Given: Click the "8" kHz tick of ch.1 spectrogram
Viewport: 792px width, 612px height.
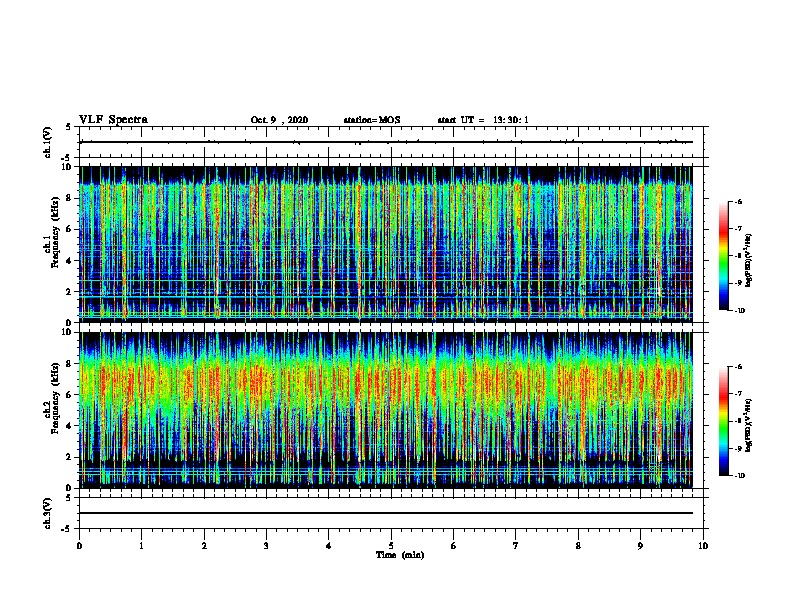Looking at the screenshot, I should tap(69, 198).
